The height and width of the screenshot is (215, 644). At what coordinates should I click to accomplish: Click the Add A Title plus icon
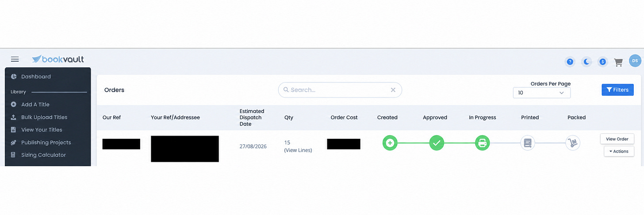[13, 105]
